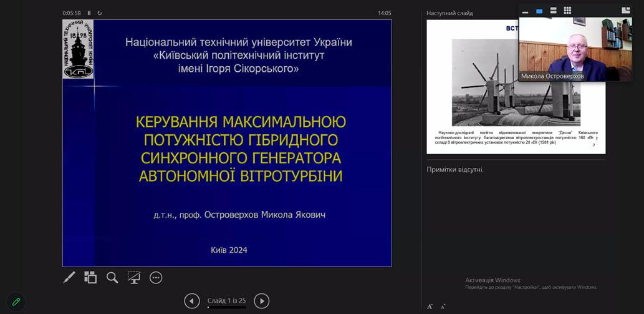Click the next slide preview thumbnail
The image size is (644, 314).
[516, 87]
